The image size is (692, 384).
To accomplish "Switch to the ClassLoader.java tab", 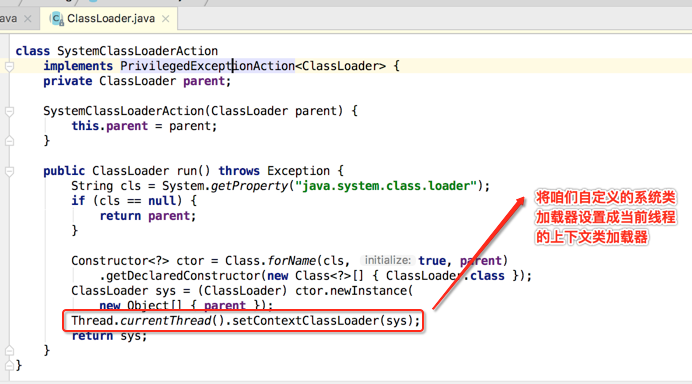I will pos(110,19).
